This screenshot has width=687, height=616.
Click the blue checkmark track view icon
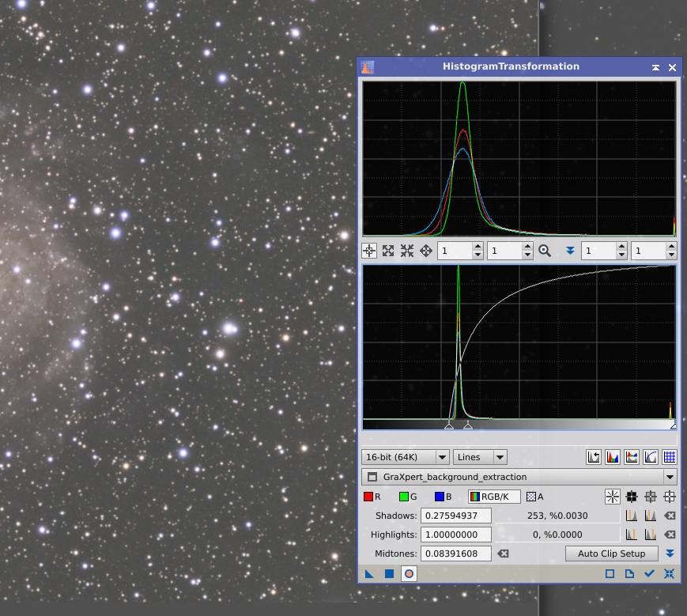tap(650, 573)
